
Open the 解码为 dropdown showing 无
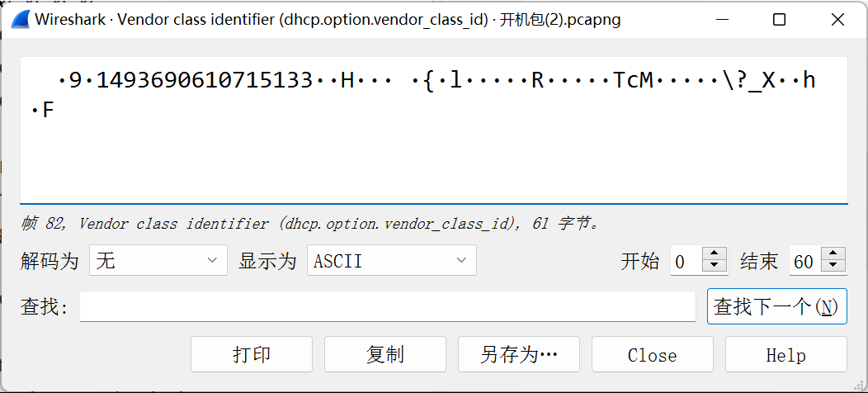pyautogui.click(x=158, y=260)
